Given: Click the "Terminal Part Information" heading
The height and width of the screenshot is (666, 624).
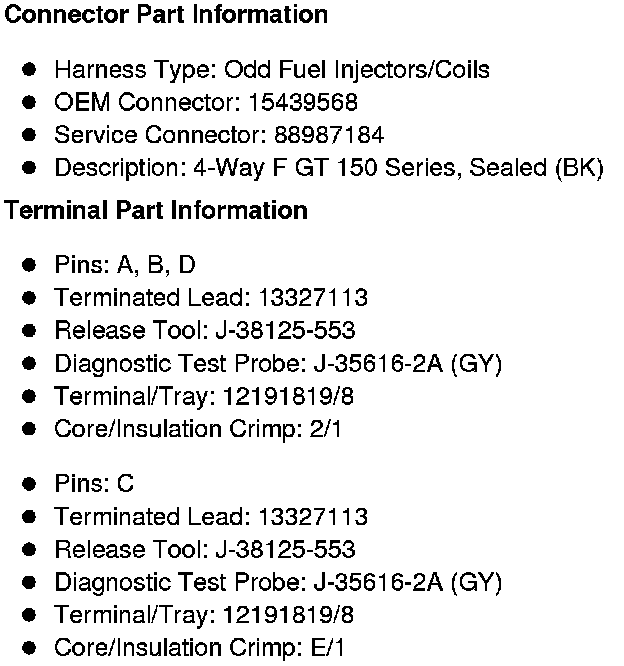Looking at the screenshot, I should click(156, 211).
